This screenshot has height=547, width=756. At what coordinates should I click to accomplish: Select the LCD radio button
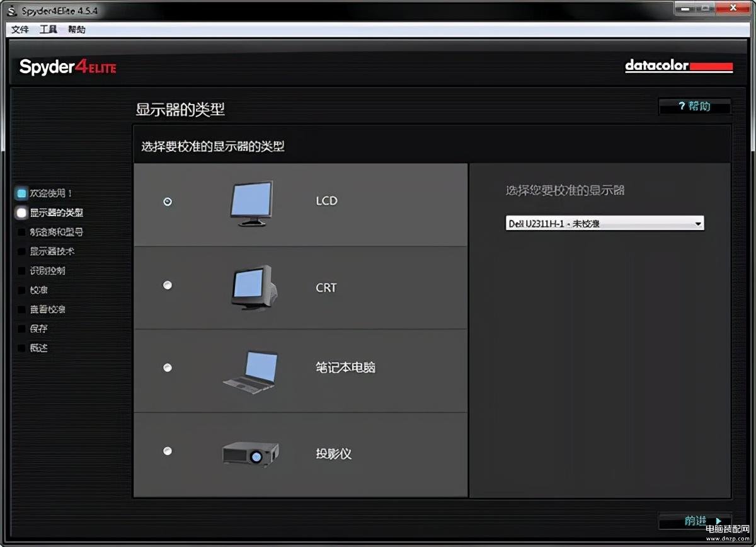(167, 202)
